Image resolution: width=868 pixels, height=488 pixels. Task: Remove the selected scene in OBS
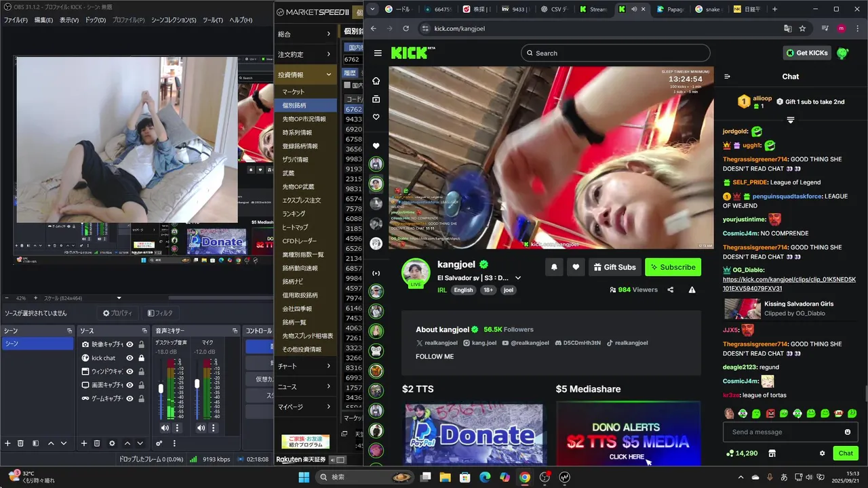[20, 443]
